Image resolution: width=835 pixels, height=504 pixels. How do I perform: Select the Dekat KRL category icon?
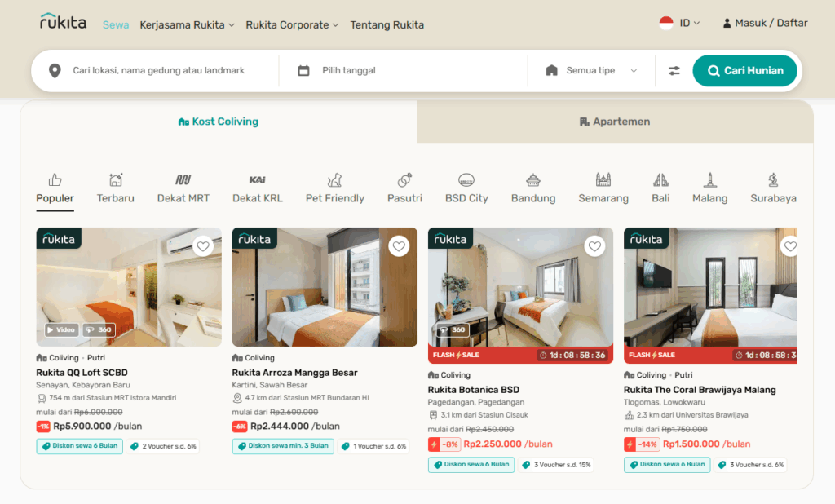point(257,180)
